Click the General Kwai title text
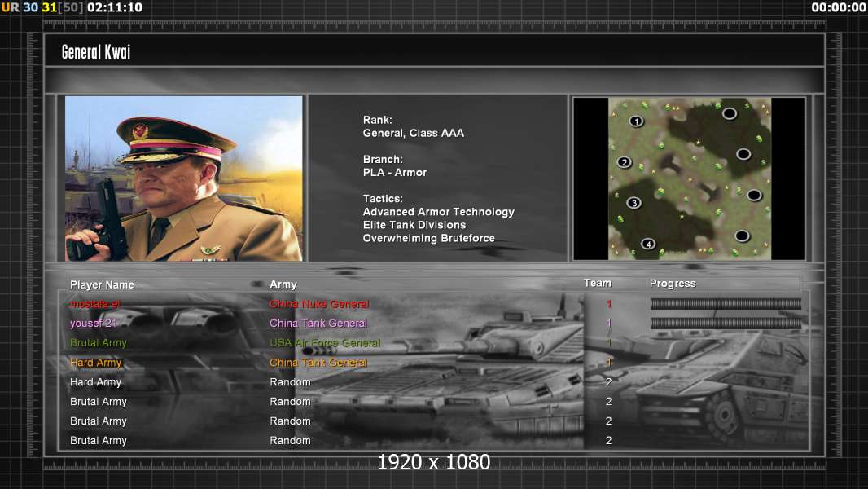The image size is (868, 489). 96,52
